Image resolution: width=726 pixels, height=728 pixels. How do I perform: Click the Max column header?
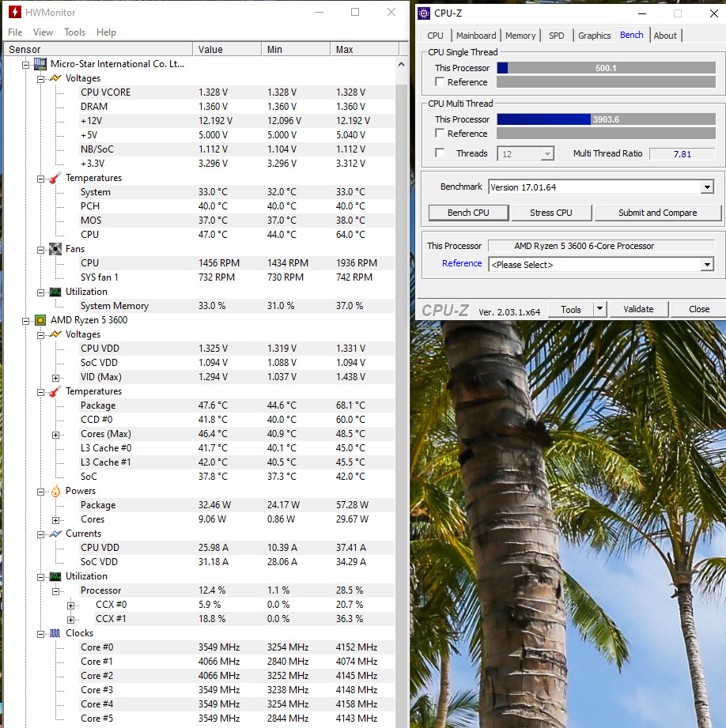(x=365, y=49)
